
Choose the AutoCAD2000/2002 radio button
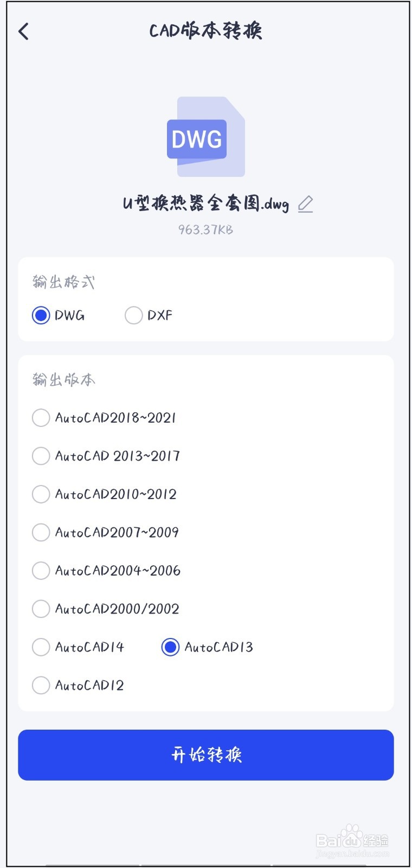click(41, 609)
